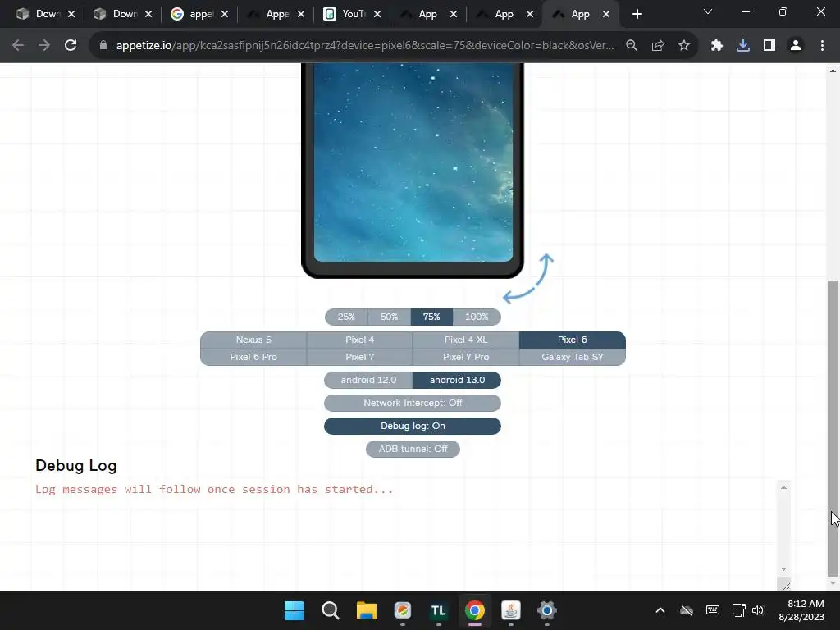This screenshot has height=630, width=840.
Task: Open a new browser tab
Action: (637, 14)
